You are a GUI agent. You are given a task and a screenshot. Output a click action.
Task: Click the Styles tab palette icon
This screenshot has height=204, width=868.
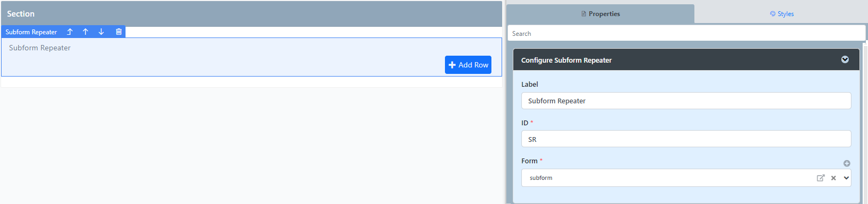(772, 14)
